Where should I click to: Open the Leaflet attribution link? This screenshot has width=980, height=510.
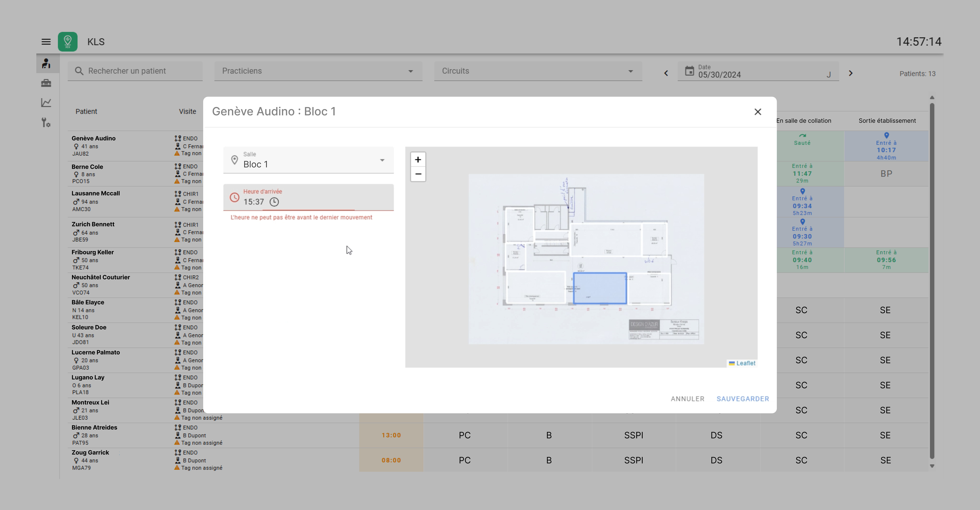[746, 363]
